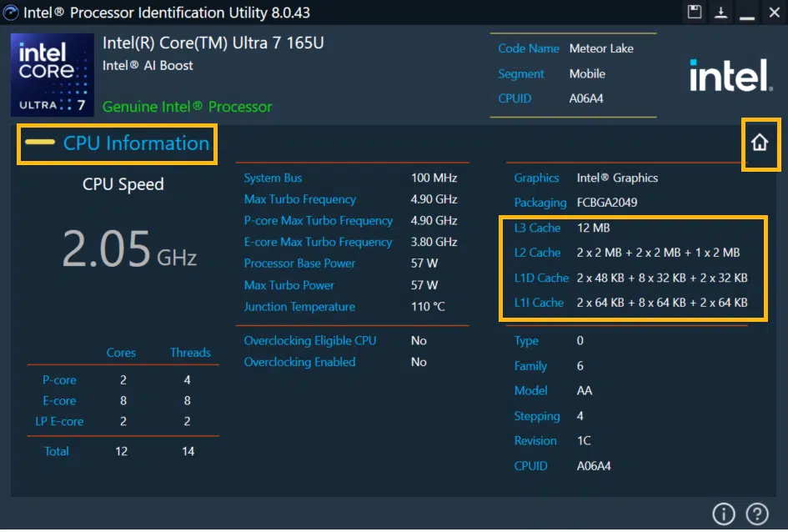The width and height of the screenshot is (788, 532).
Task: Click the save report icon in title bar
Action: point(694,12)
